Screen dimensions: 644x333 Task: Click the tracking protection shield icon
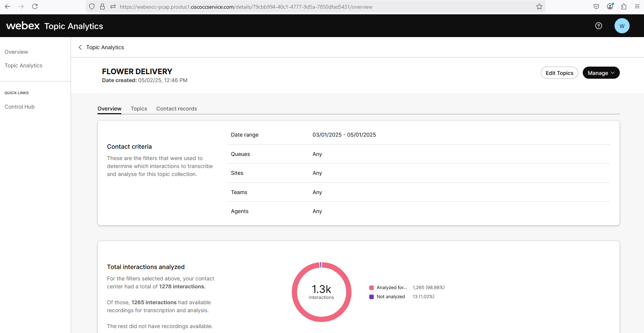point(92,6)
